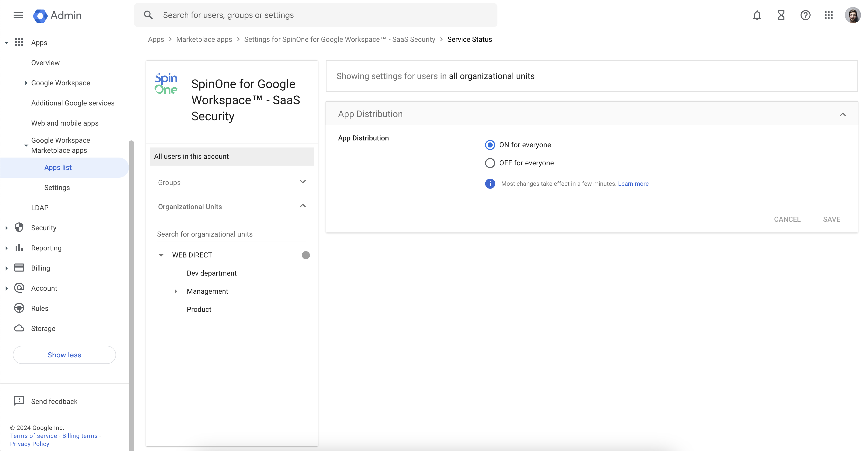The height and width of the screenshot is (451, 868).
Task: Open the Learn more link
Action: click(x=633, y=183)
